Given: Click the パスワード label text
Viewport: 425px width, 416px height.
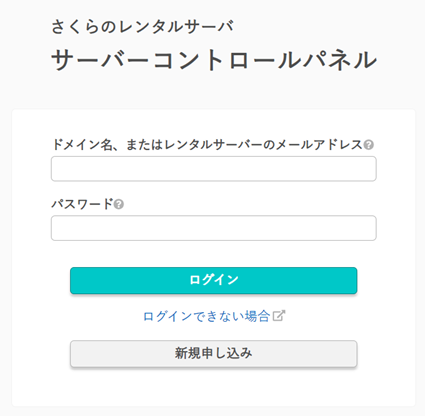Looking at the screenshot, I should (82, 204).
